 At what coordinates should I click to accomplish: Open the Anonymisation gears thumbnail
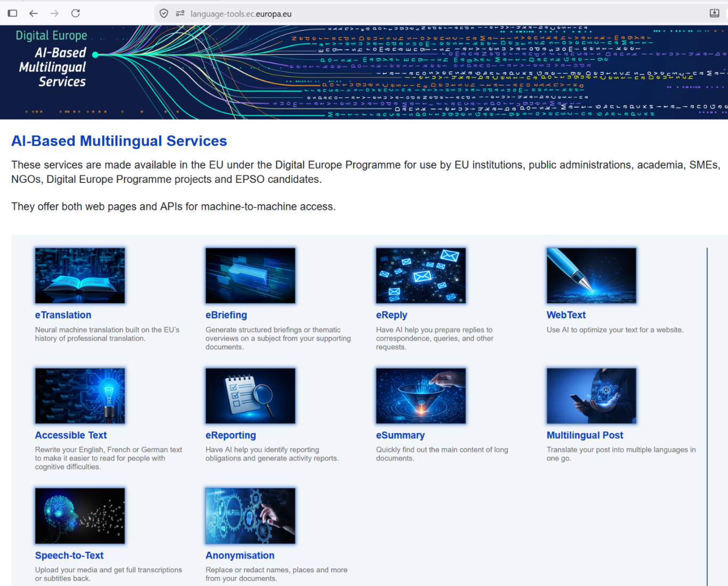coord(250,516)
